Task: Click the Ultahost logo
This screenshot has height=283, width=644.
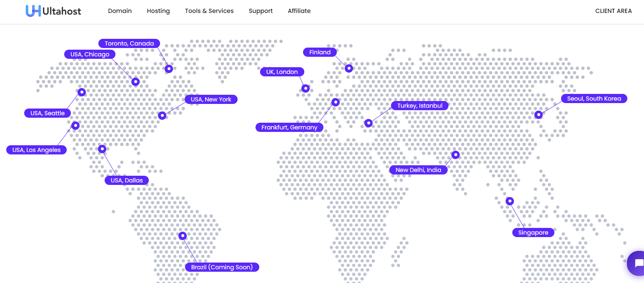Action: [x=53, y=11]
